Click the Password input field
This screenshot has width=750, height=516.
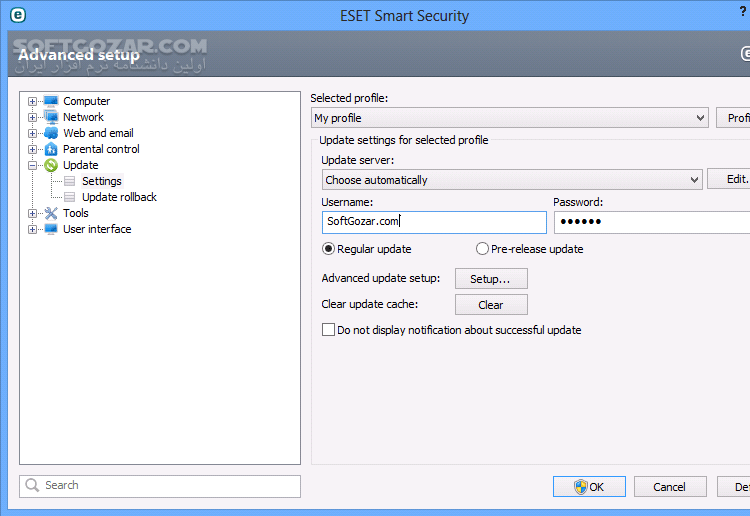point(652,222)
